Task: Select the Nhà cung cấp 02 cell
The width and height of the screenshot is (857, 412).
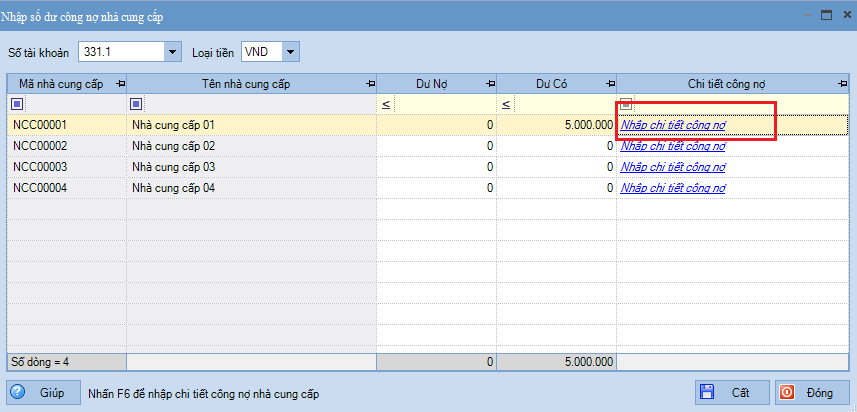Action: [251, 146]
